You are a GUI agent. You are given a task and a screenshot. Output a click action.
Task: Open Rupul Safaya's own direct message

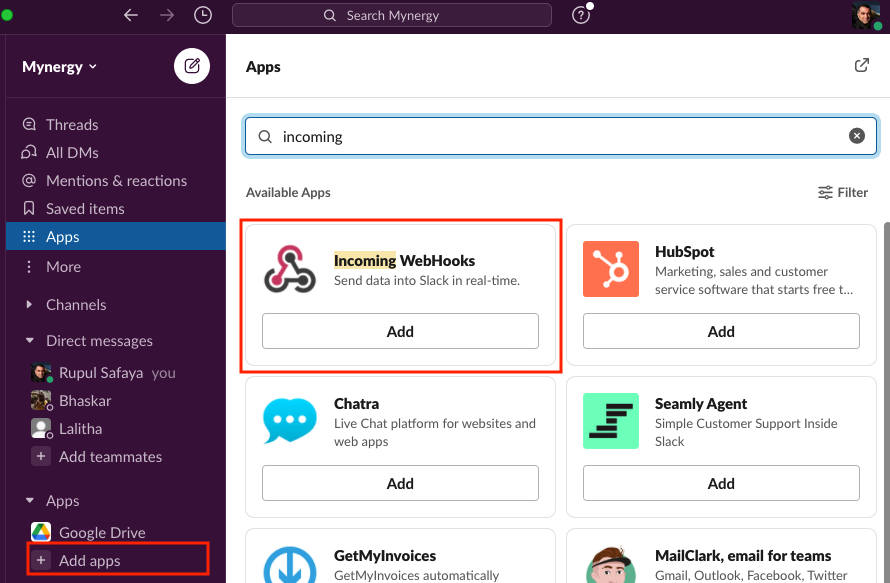click(116, 373)
